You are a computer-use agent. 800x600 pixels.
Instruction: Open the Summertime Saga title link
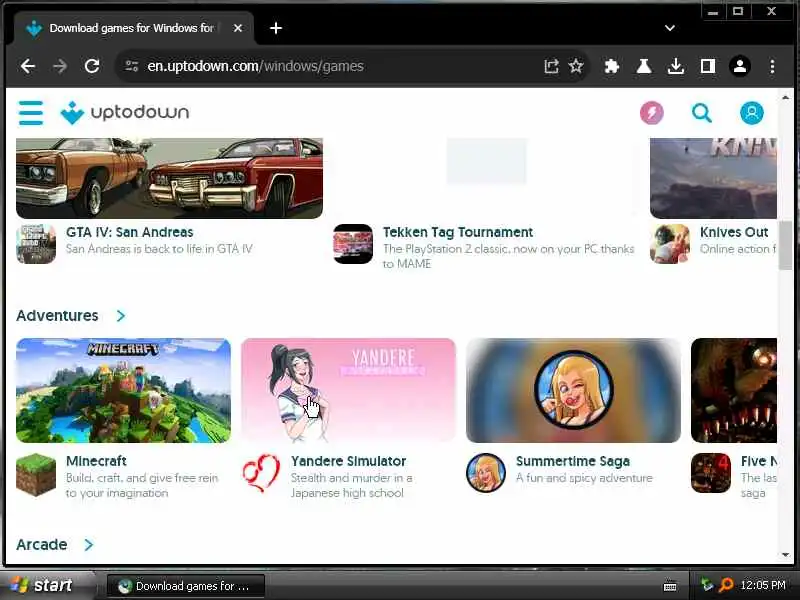click(573, 461)
